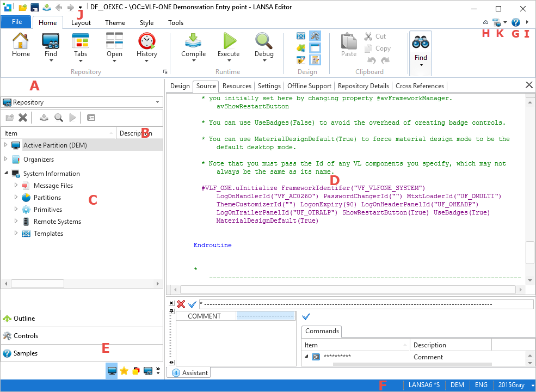Viewport: 536px width, 392px height.
Task: Collapse the System Information node
Action: 6,174
